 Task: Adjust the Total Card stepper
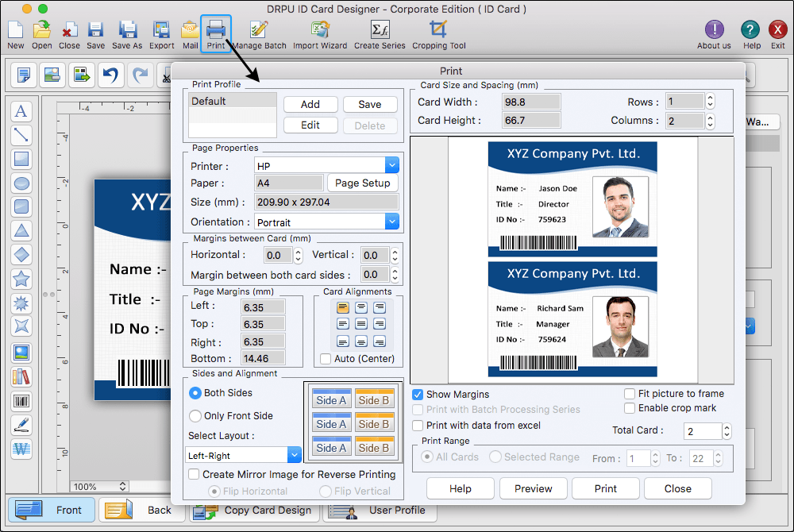click(727, 431)
